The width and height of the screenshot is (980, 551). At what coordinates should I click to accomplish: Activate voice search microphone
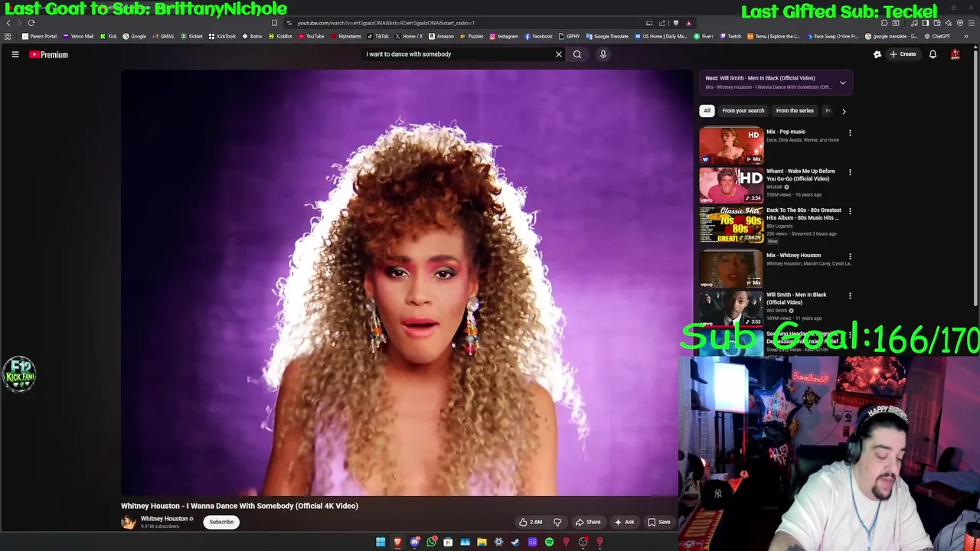click(x=603, y=54)
